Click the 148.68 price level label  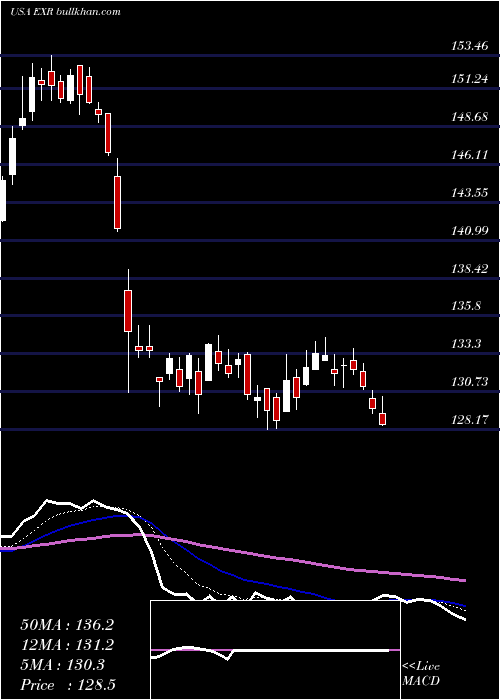(x=470, y=117)
